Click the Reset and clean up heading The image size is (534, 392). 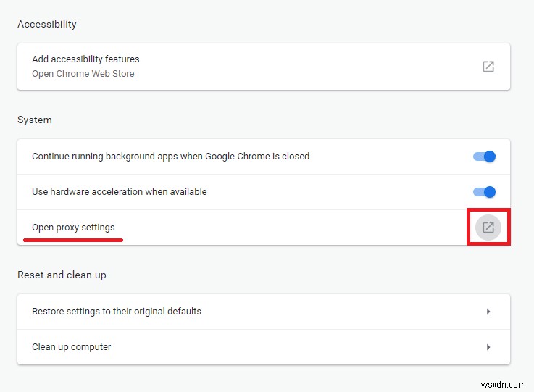click(62, 275)
